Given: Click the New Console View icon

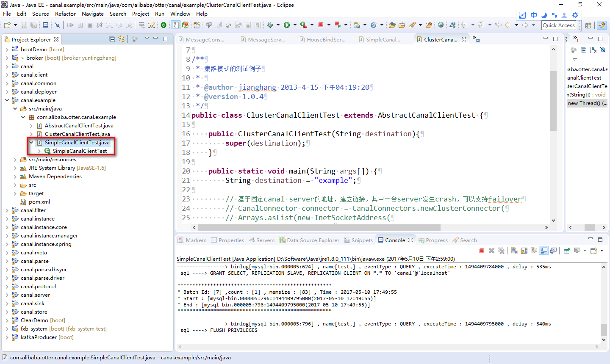Looking at the screenshot, I should (593, 251).
